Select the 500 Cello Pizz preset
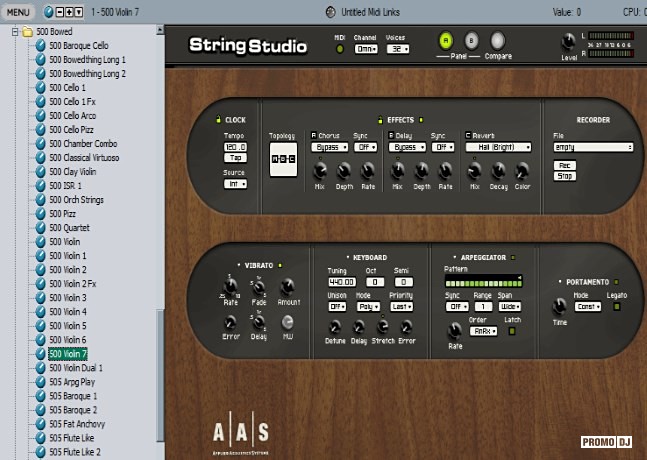Viewport: 647px width, 460px height. tap(72, 130)
